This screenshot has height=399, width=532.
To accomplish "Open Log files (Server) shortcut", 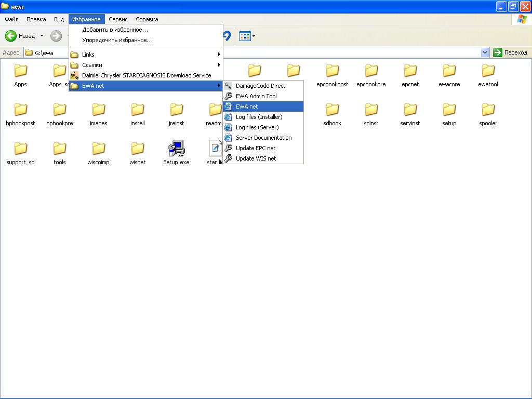I will (x=263, y=127).
